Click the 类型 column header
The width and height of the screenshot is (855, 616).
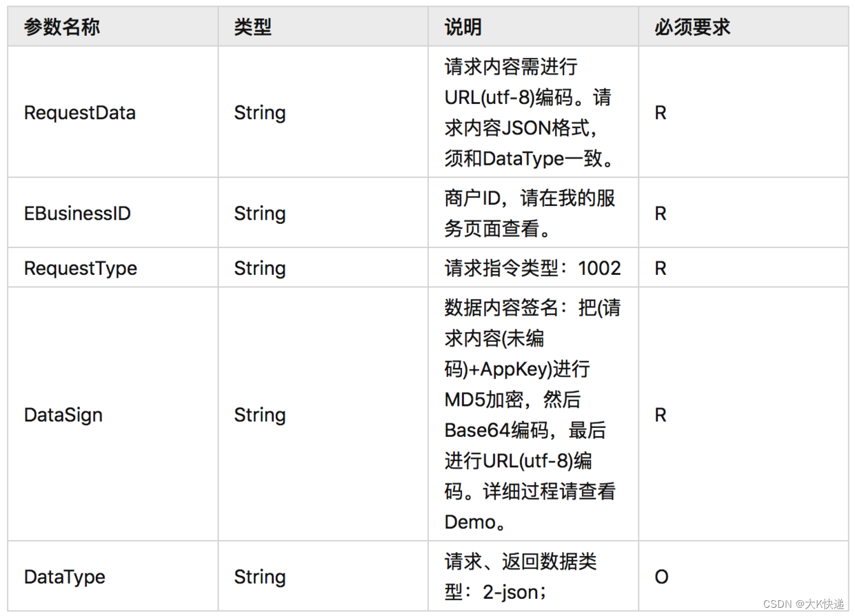(x=252, y=27)
